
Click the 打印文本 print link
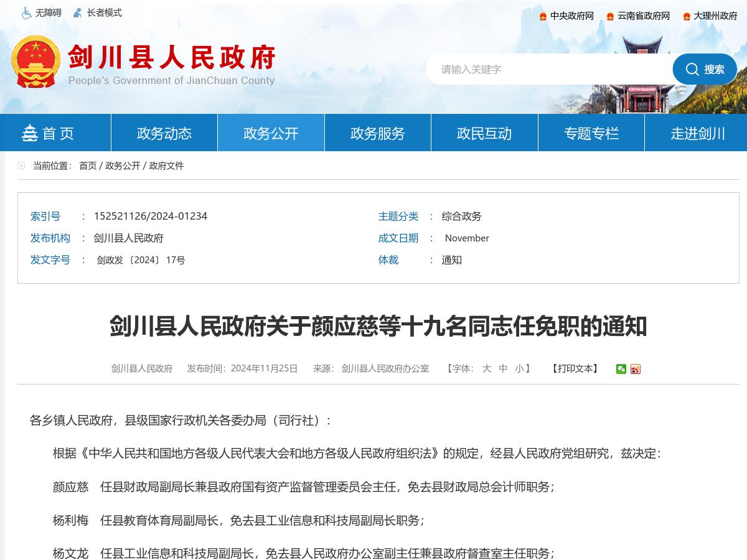[x=574, y=368]
